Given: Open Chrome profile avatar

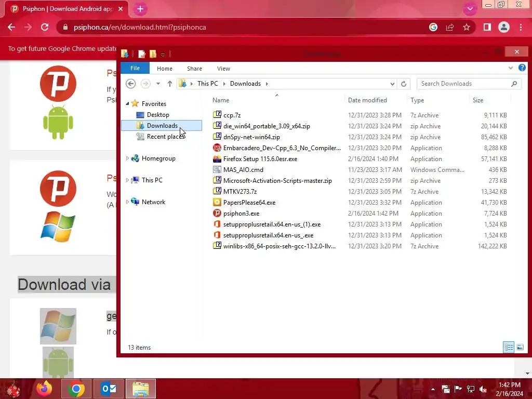Looking at the screenshot, I should pyautogui.click(x=504, y=27).
